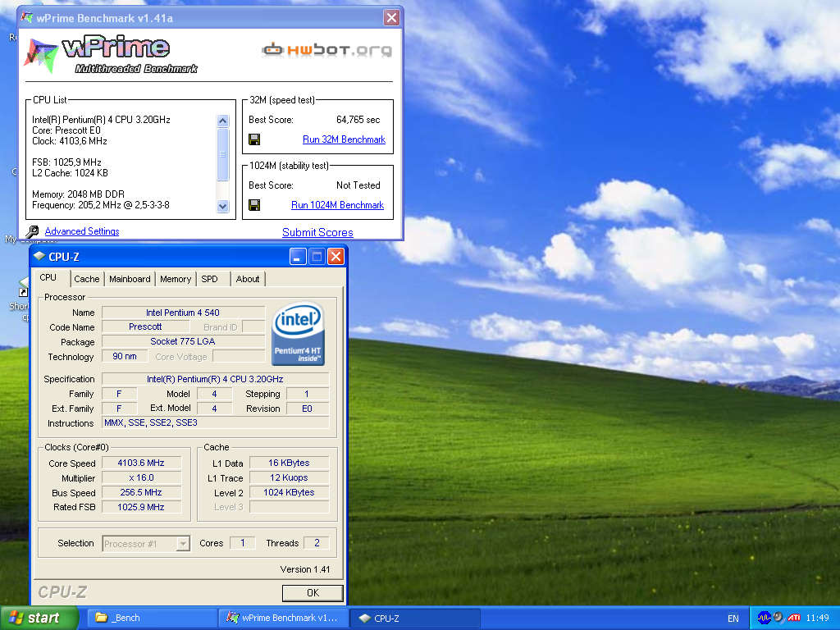Click the 64,765 sec best score

[x=358, y=120]
